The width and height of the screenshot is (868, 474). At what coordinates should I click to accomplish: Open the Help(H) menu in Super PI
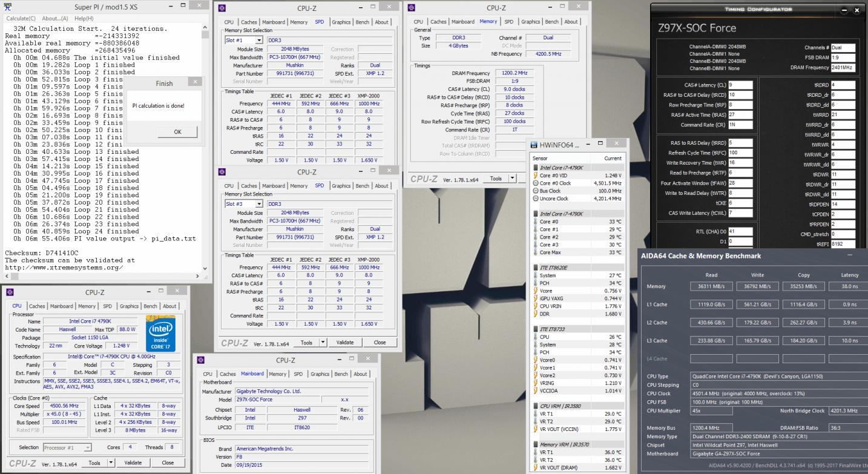84,18
